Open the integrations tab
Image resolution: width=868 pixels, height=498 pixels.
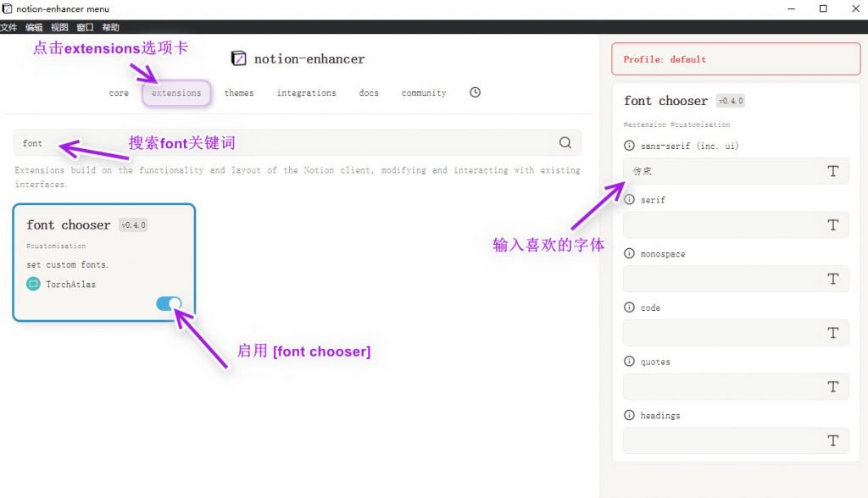[305, 93]
